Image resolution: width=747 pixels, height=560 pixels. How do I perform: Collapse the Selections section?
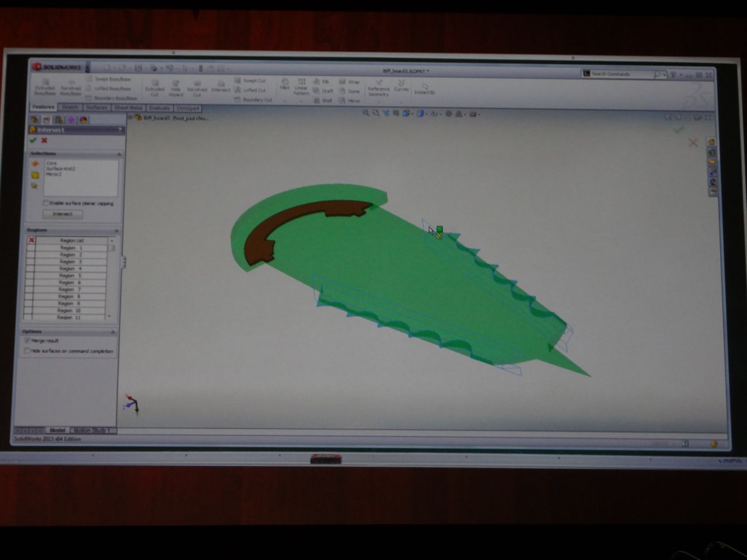point(119,154)
